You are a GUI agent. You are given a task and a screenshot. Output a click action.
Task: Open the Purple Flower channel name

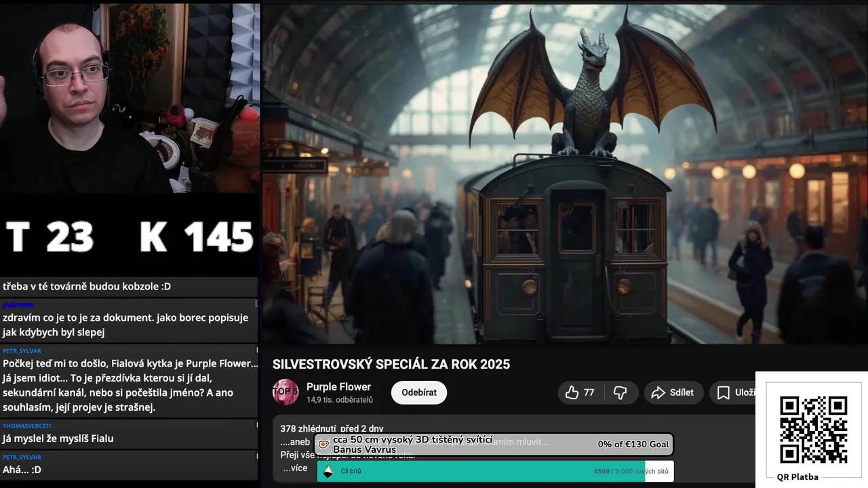click(x=338, y=387)
